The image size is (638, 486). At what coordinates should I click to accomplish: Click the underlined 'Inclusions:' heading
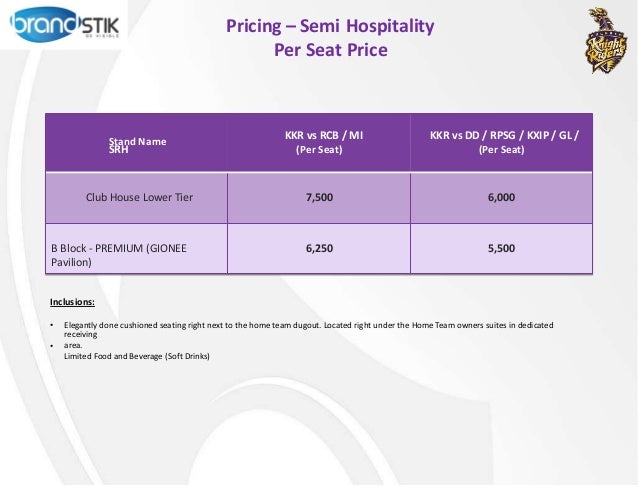(72, 301)
